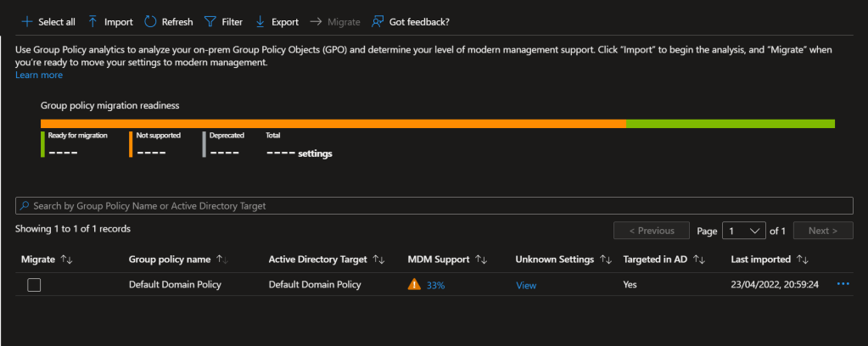Image resolution: width=868 pixels, height=346 pixels.
Task: Open the Filter funnel icon
Action: click(x=210, y=21)
